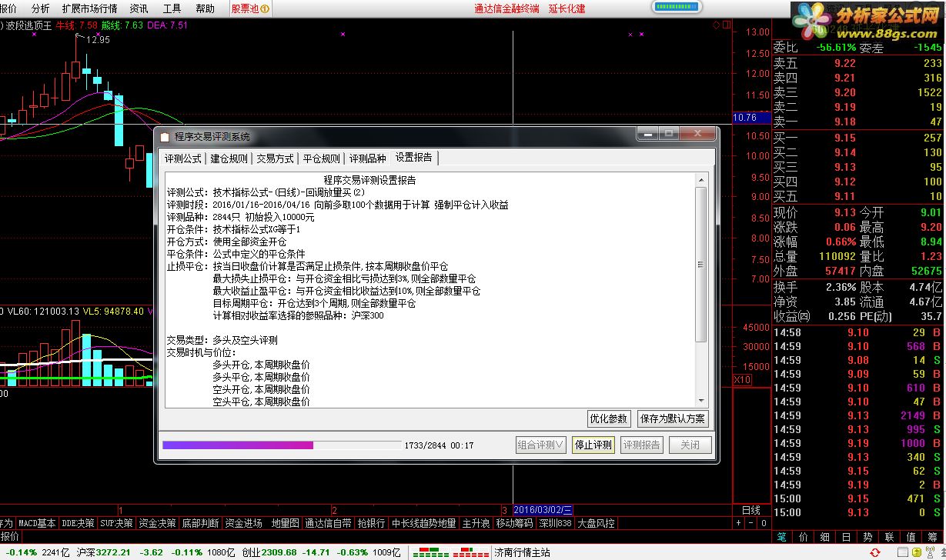Screen dimensions: 946x560
Task: Click the X10 volume scale label
Action: [743, 380]
